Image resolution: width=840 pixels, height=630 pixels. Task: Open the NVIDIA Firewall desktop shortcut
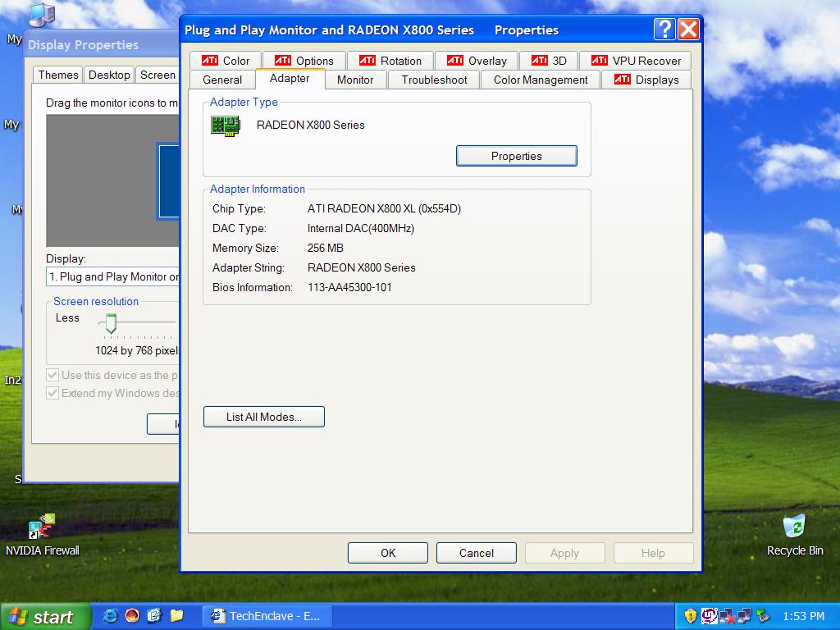click(x=43, y=535)
